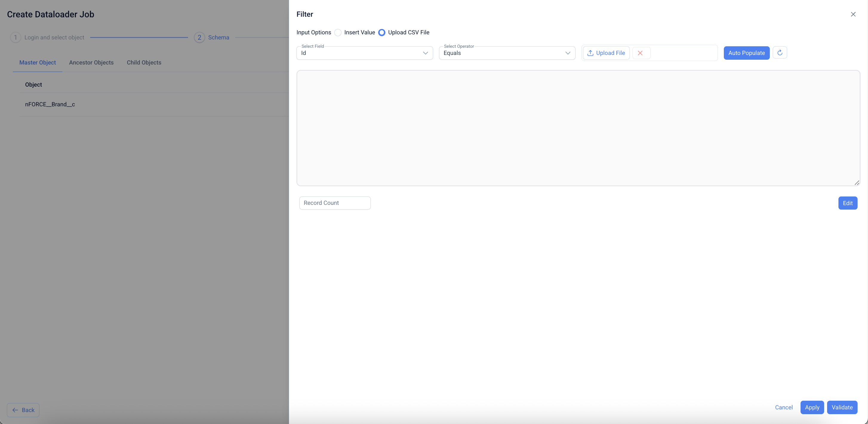Click into the Record Count field
This screenshot has height=424, width=868.
(x=335, y=203)
